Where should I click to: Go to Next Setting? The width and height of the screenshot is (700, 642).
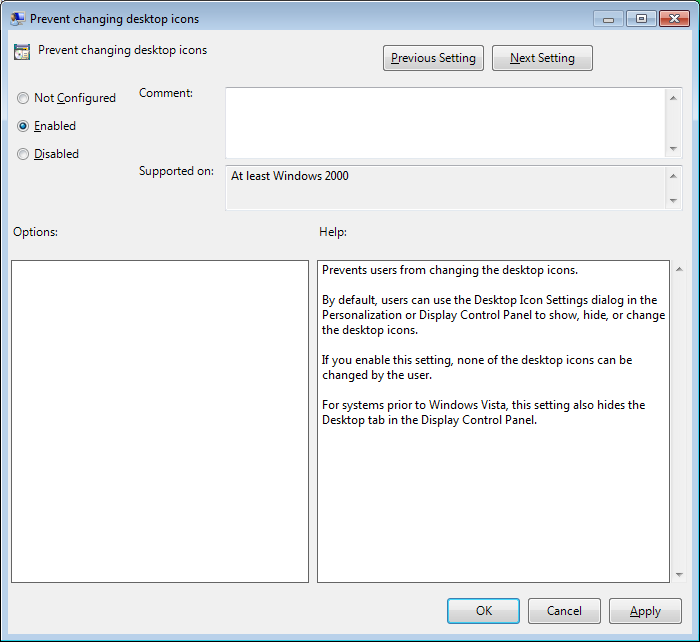pyautogui.click(x=542, y=58)
